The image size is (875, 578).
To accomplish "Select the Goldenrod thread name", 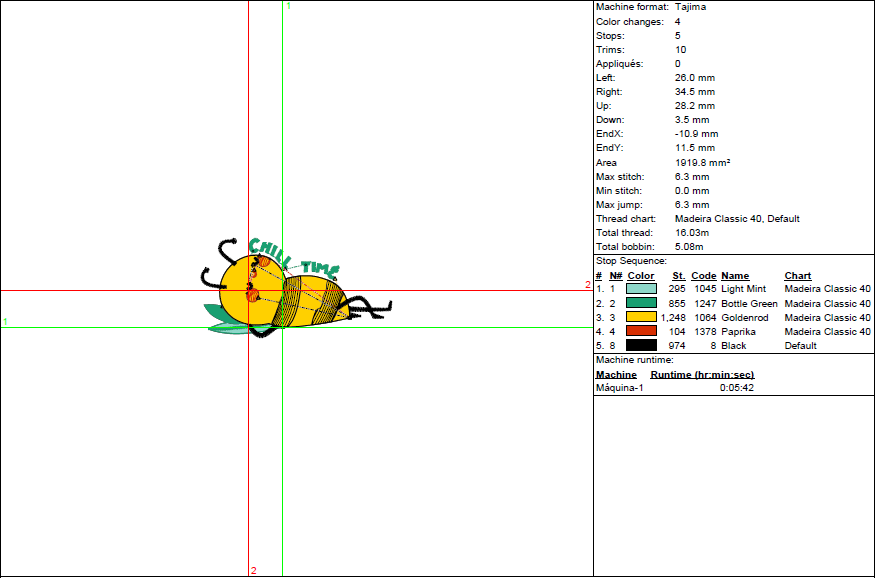I will point(745,317).
